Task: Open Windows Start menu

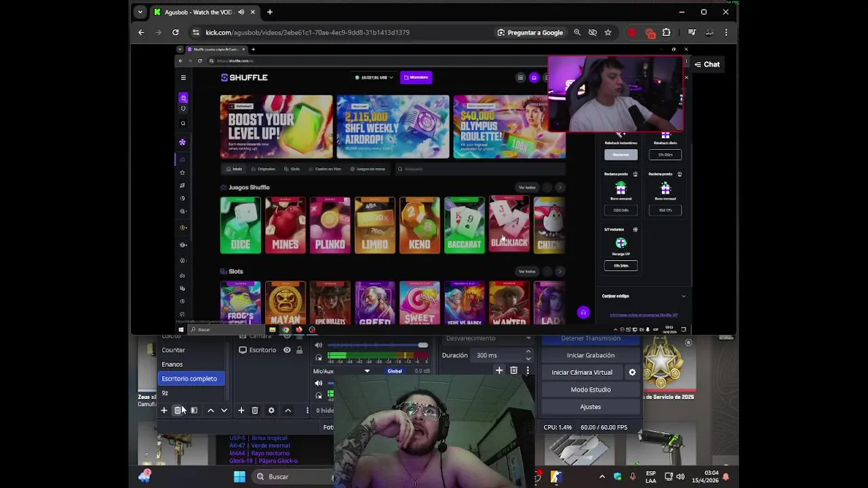Action: (x=239, y=476)
